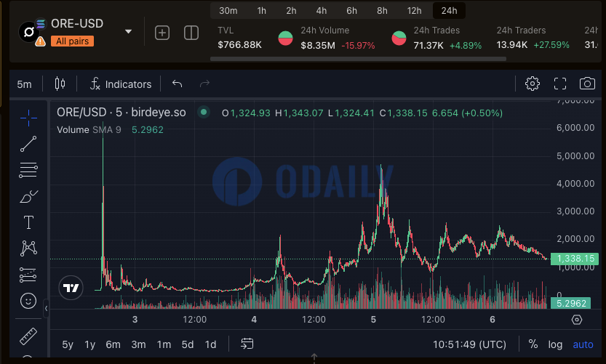
Task: Select the crosshair cursor tool
Action: click(28, 118)
